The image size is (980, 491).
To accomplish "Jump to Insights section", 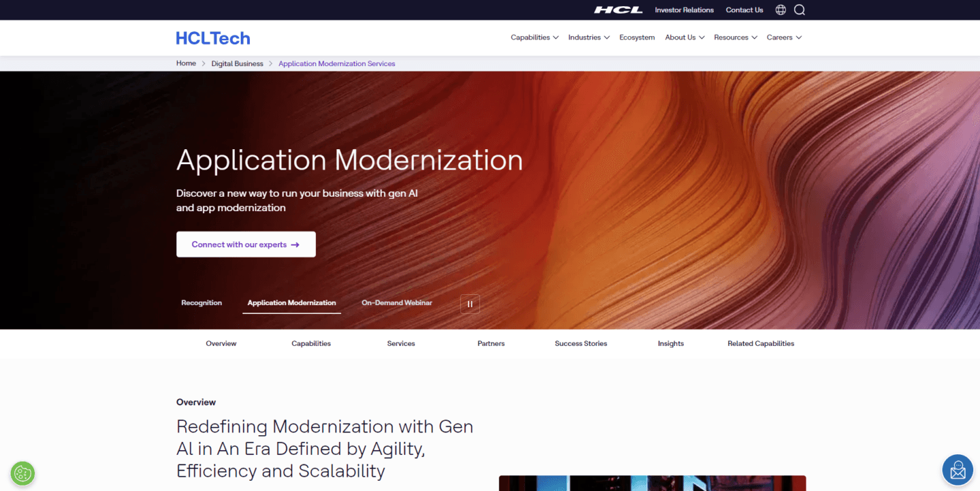I will (670, 343).
